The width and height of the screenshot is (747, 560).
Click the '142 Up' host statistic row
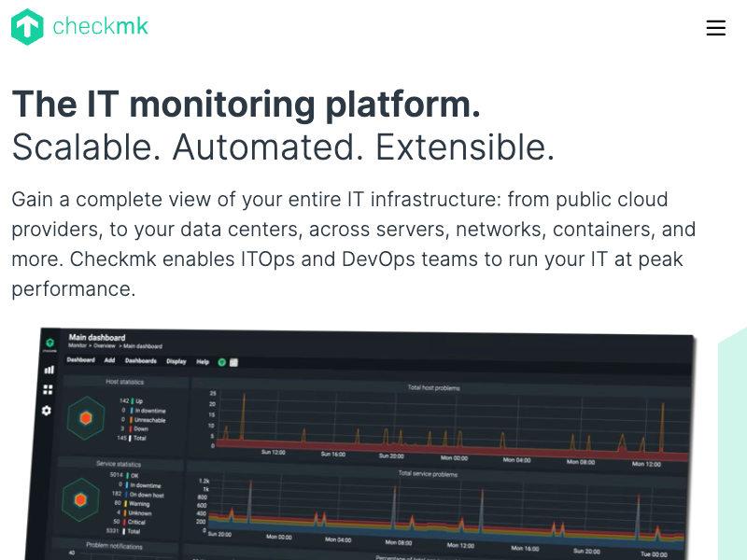click(131, 401)
